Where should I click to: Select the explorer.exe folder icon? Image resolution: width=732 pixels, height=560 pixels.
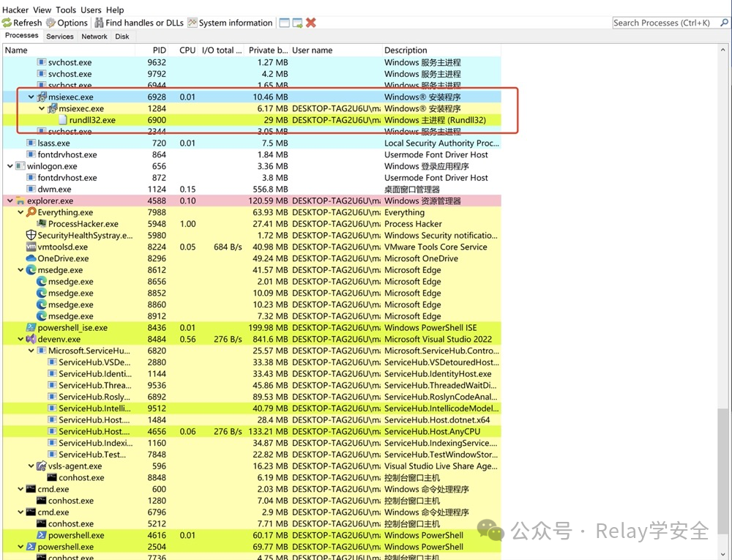[x=20, y=201]
